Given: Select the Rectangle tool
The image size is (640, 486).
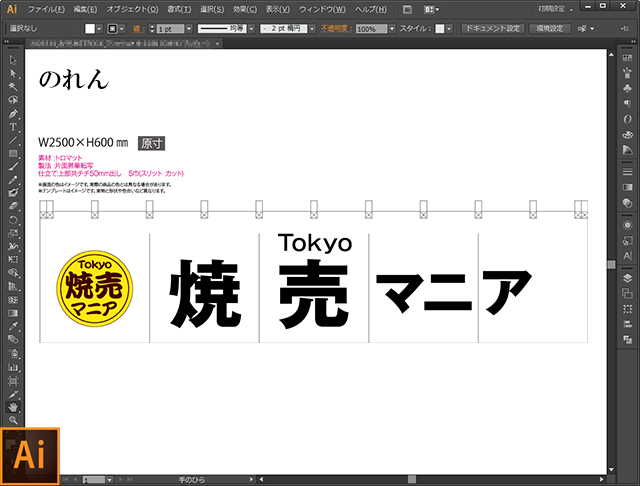Looking at the screenshot, I should coord(13,153).
